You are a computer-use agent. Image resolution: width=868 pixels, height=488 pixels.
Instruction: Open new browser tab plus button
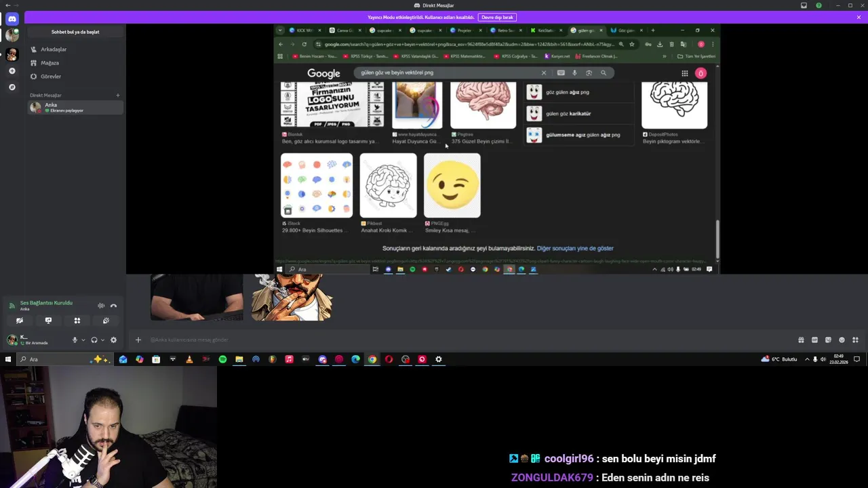point(653,30)
